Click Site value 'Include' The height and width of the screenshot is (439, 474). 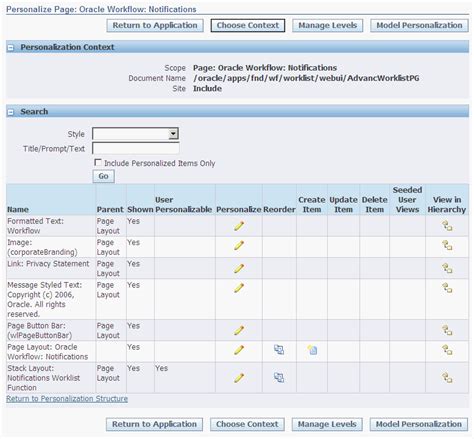(207, 89)
